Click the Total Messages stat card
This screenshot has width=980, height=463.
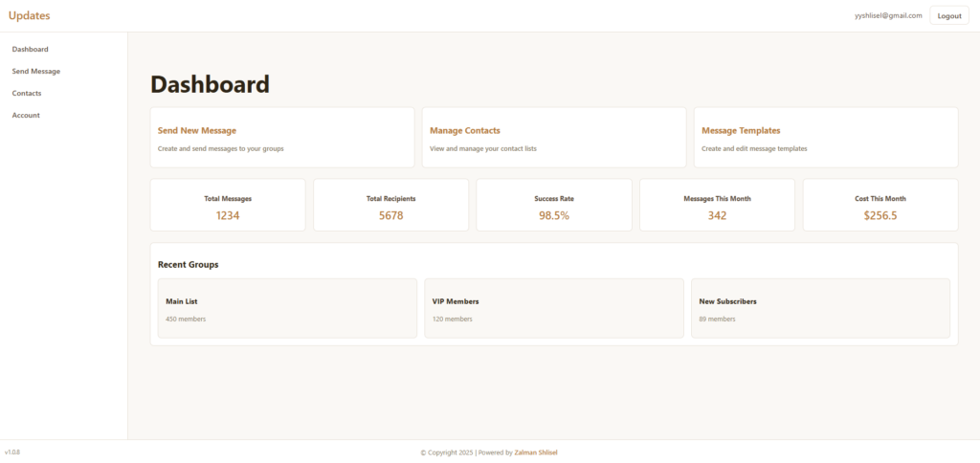pos(228,206)
